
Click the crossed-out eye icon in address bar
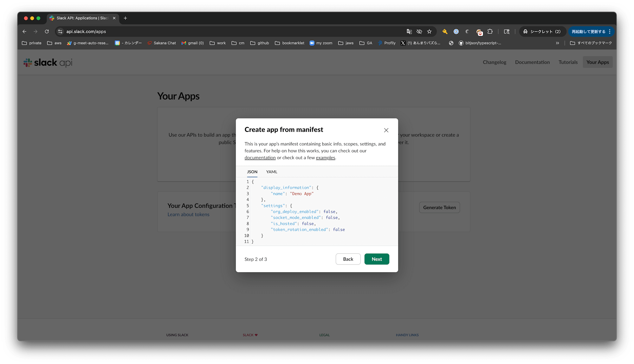[419, 31]
